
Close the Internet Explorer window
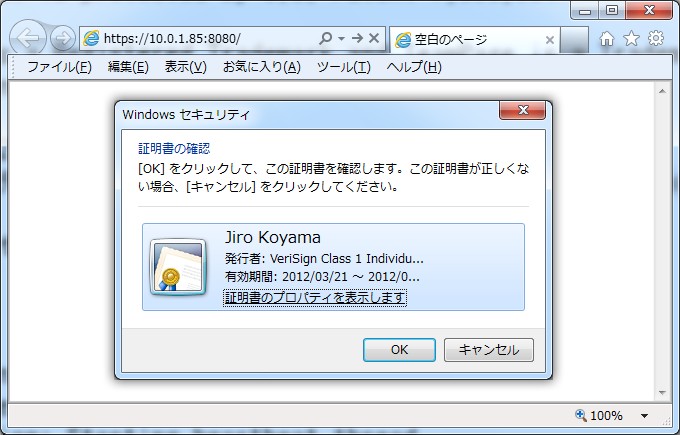coord(649,10)
